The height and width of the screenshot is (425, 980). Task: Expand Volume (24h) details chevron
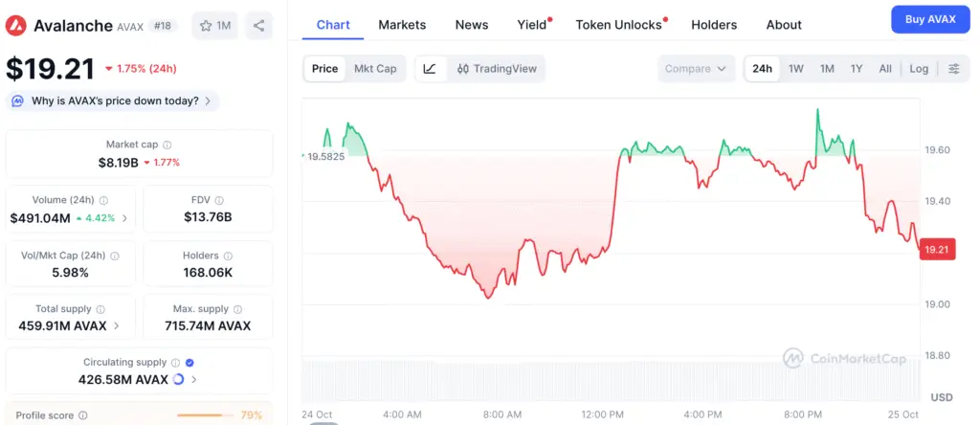click(124, 218)
